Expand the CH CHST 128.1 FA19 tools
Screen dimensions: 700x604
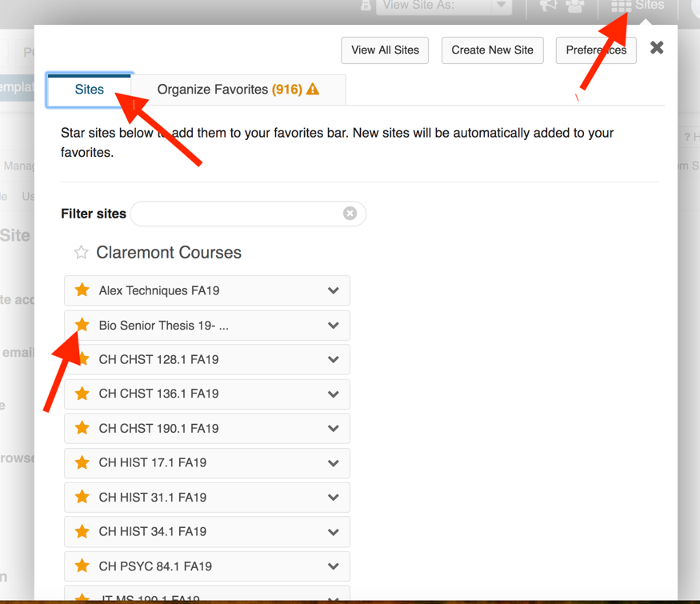point(333,359)
